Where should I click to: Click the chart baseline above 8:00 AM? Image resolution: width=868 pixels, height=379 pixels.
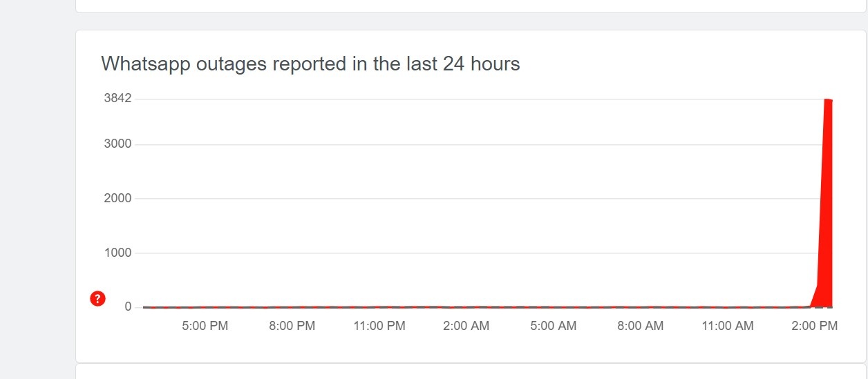click(640, 307)
